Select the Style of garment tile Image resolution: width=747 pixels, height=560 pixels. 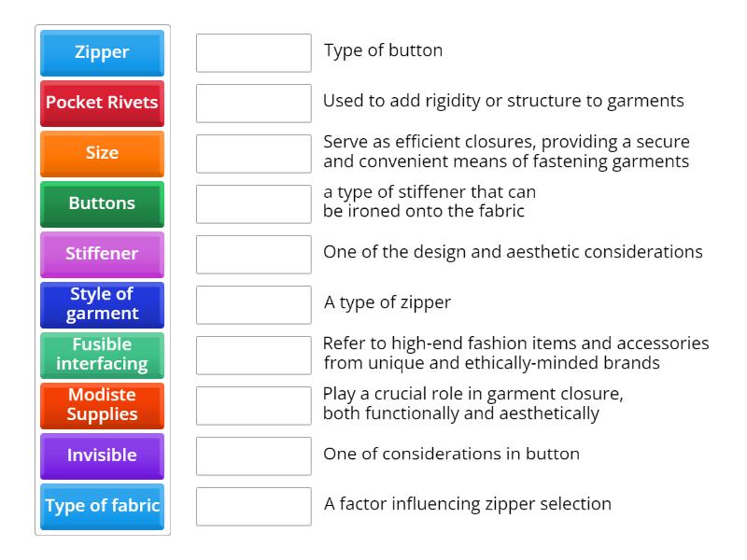tap(102, 304)
